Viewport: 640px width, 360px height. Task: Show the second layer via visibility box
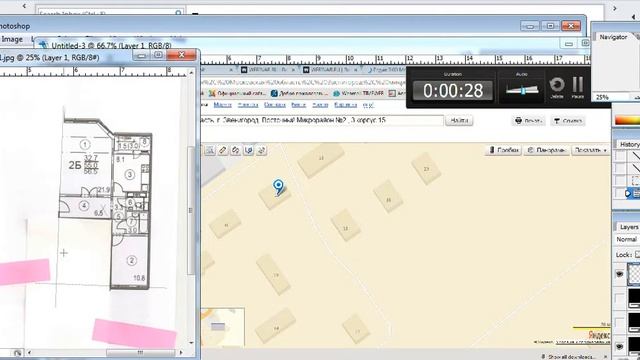[x=620, y=298]
